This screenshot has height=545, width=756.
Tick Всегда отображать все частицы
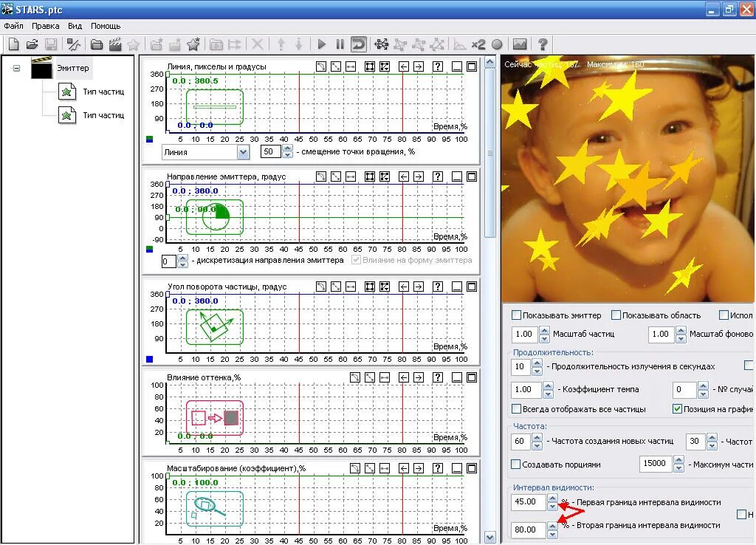(x=516, y=409)
